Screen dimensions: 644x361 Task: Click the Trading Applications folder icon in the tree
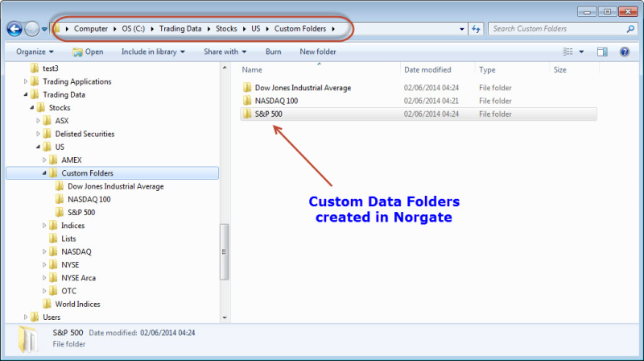[x=35, y=81]
